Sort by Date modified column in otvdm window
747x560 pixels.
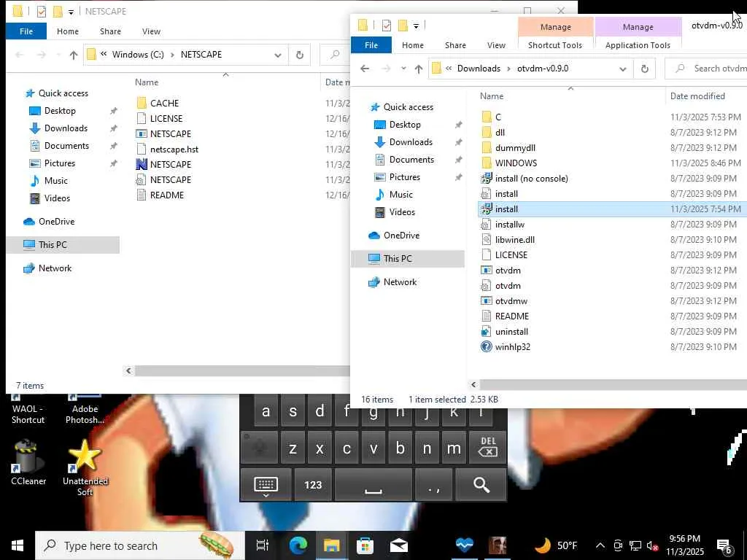tap(697, 96)
